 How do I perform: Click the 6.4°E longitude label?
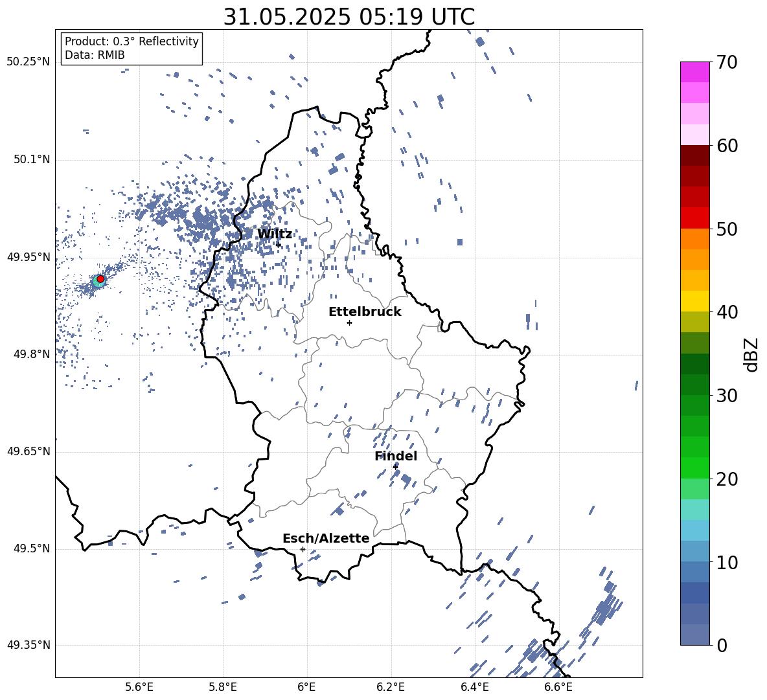point(474,687)
